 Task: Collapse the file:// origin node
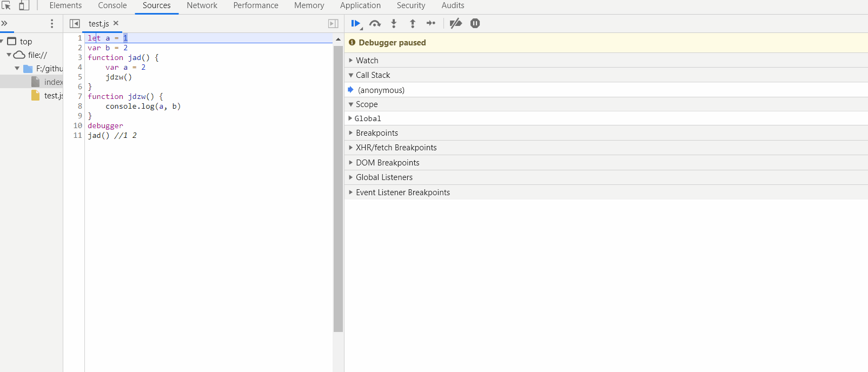click(x=9, y=55)
